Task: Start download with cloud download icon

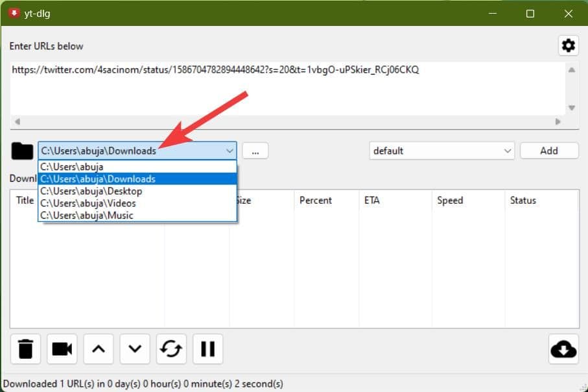Action: tap(563, 349)
